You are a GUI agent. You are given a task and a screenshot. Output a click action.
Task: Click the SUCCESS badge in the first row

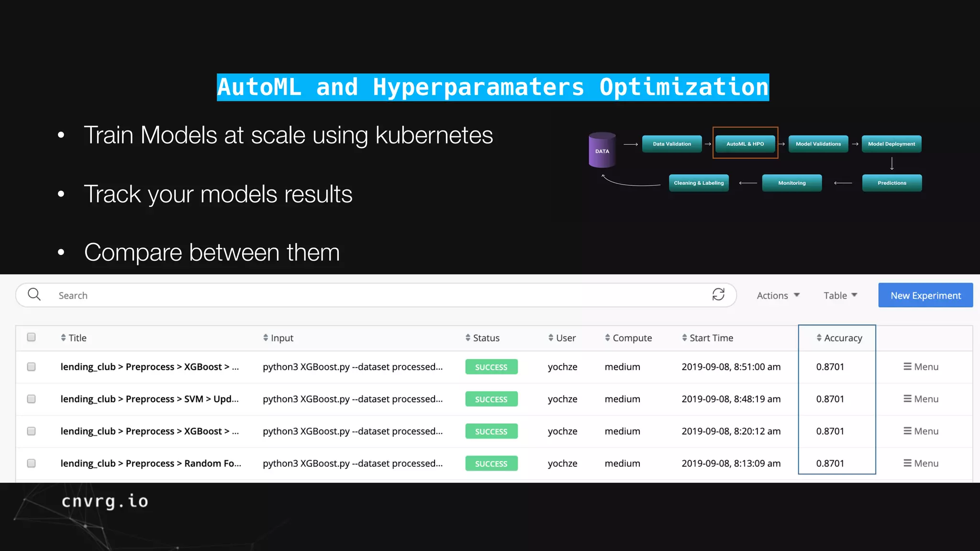(491, 367)
